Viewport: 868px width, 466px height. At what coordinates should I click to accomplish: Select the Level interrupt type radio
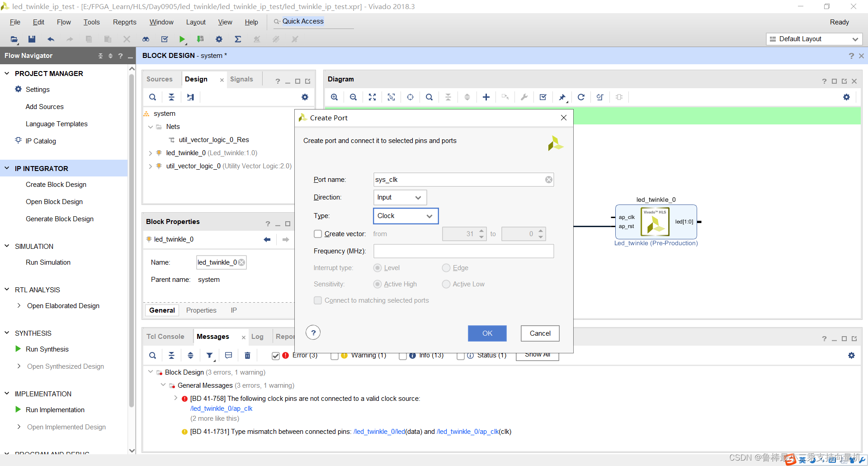click(377, 268)
